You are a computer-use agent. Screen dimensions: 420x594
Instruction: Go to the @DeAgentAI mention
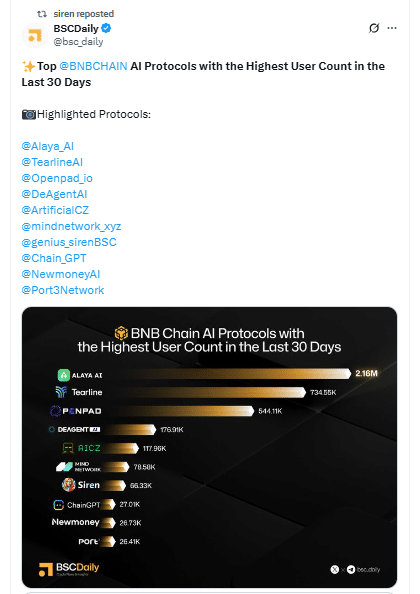(54, 194)
